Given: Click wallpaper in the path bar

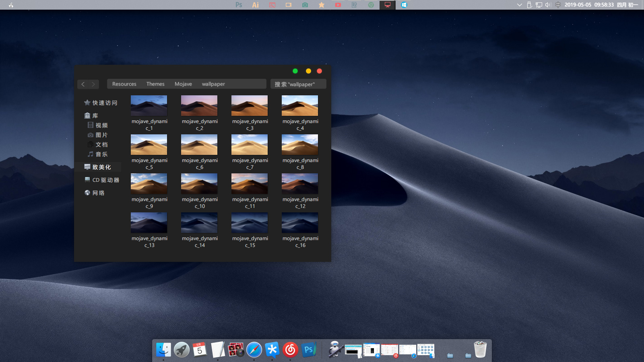Looking at the screenshot, I should 213,84.
